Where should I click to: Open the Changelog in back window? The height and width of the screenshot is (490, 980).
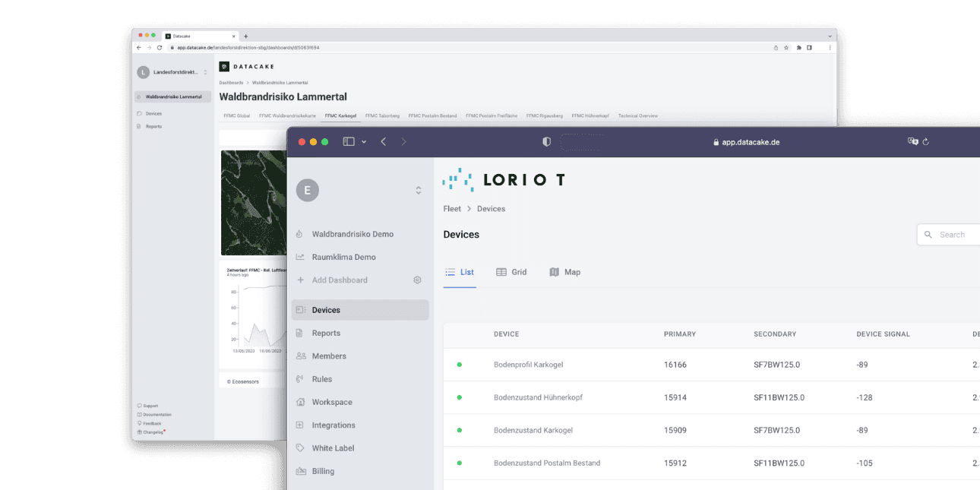point(153,432)
